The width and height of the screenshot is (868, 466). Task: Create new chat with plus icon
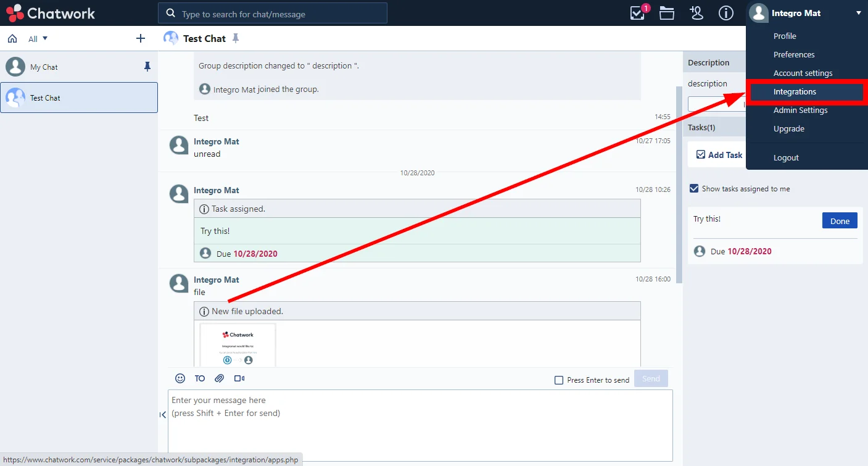pyautogui.click(x=141, y=39)
